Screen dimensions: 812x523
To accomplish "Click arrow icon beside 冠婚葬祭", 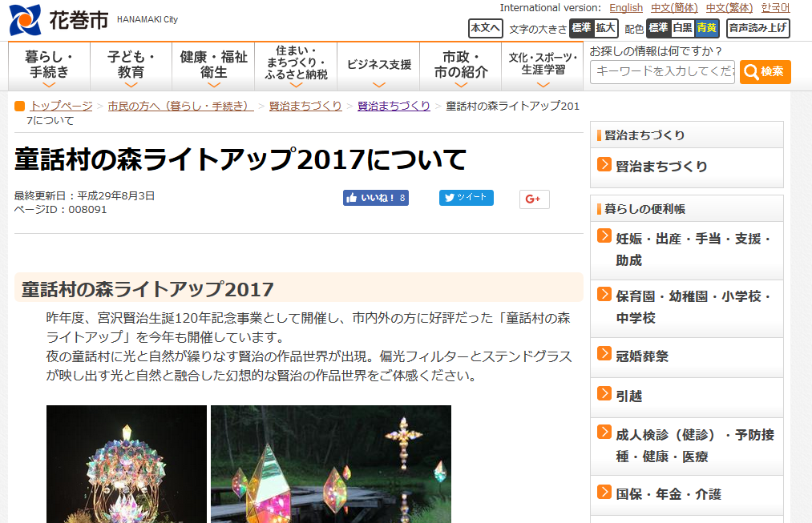I will (604, 353).
